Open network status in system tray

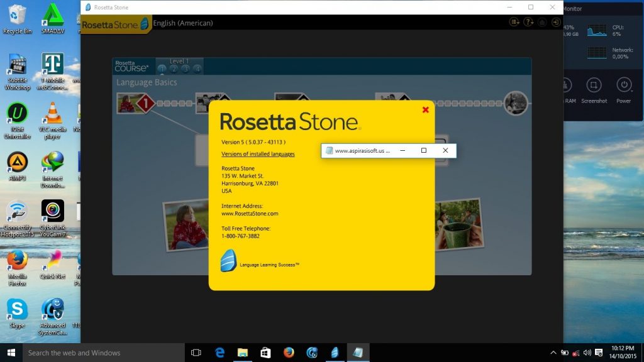click(x=576, y=353)
